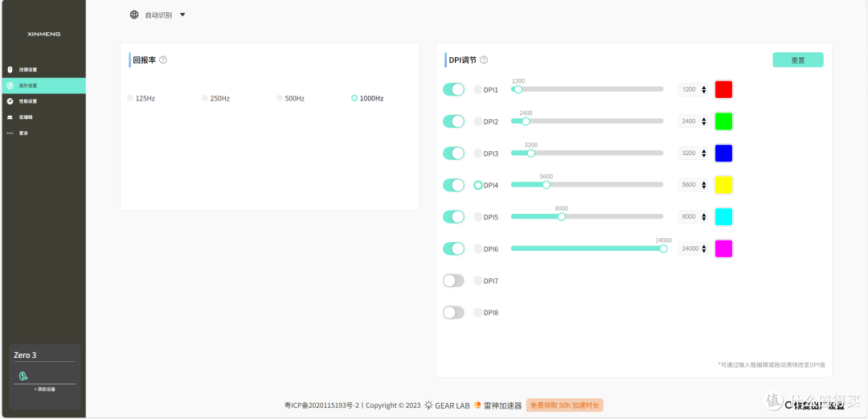Open 性能设置 in the sidebar
The image size is (868, 419).
coord(43,101)
